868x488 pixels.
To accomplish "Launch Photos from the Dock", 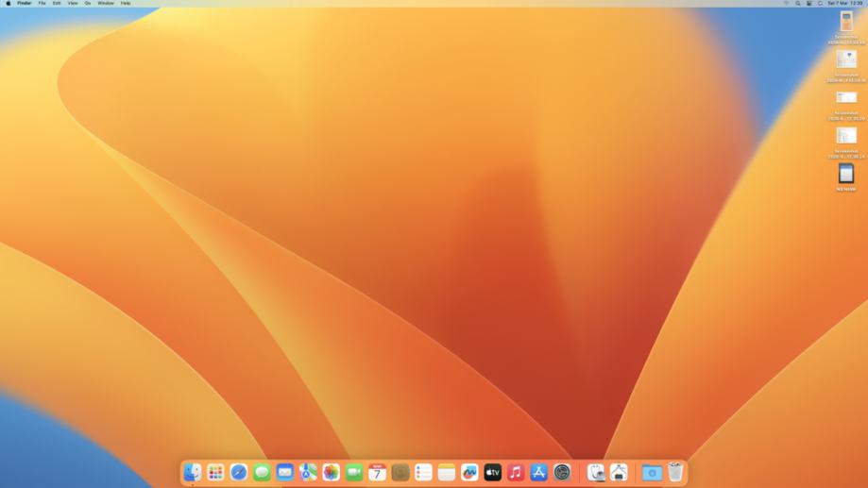I will click(x=332, y=472).
